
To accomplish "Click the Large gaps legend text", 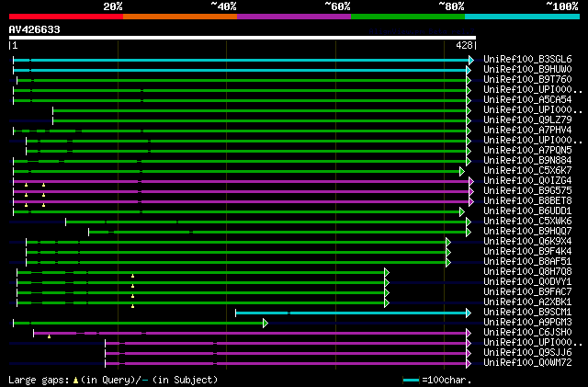I will [39, 380].
